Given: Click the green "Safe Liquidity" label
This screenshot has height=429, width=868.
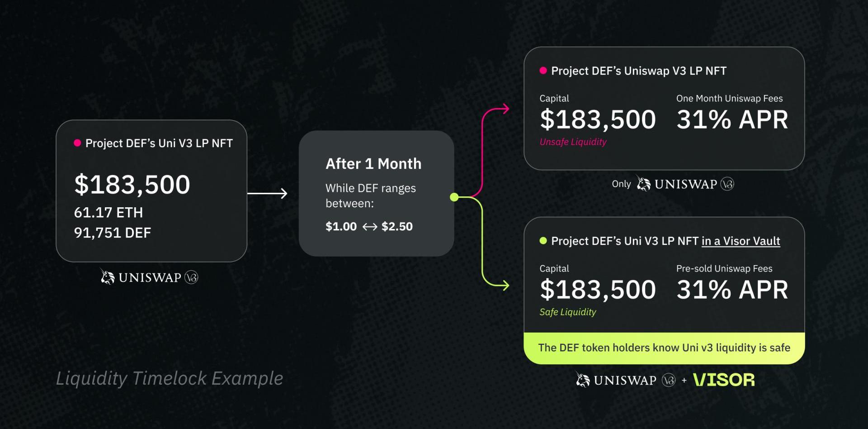Looking at the screenshot, I should pos(568,312).
